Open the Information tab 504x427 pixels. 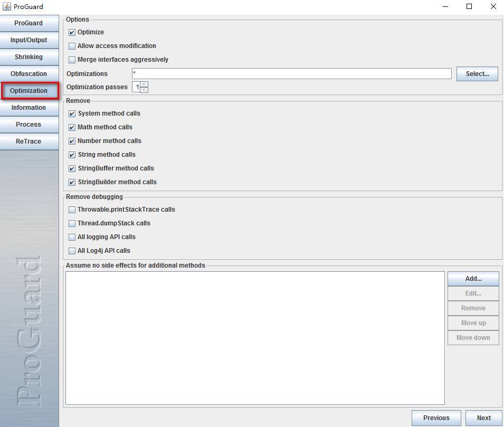29,108
